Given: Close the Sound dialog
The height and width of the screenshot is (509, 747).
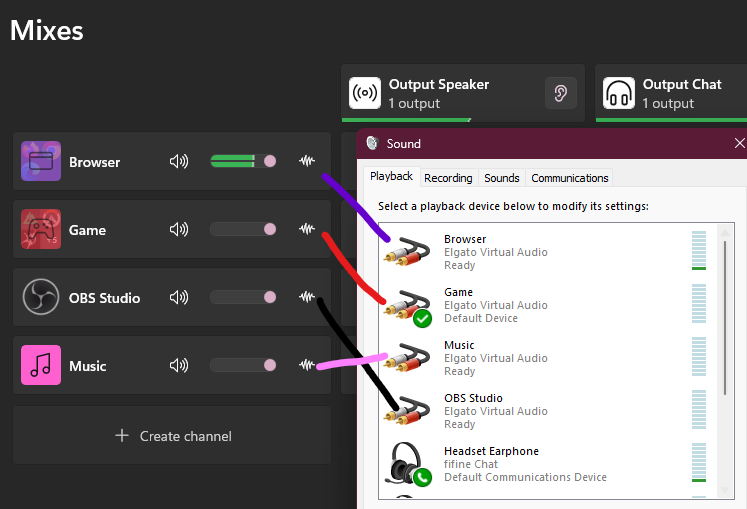Looking at the screenshot, I should coord(739,143).
